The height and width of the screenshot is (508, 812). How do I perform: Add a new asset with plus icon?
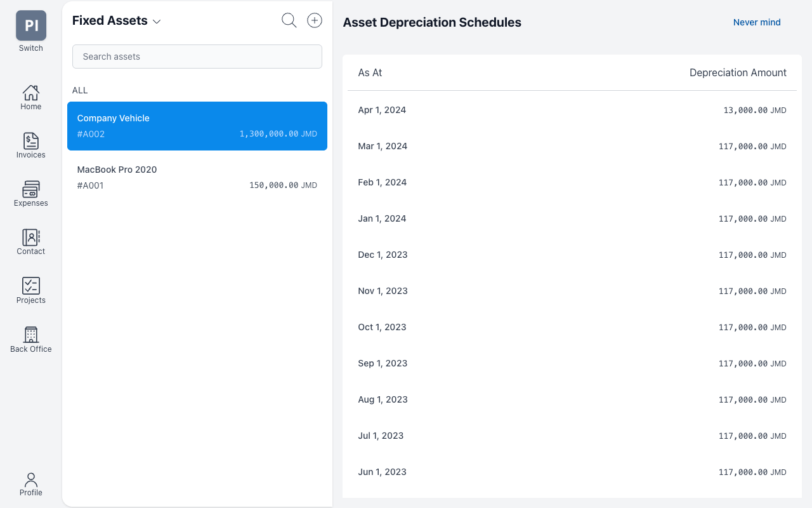[315, 21]
